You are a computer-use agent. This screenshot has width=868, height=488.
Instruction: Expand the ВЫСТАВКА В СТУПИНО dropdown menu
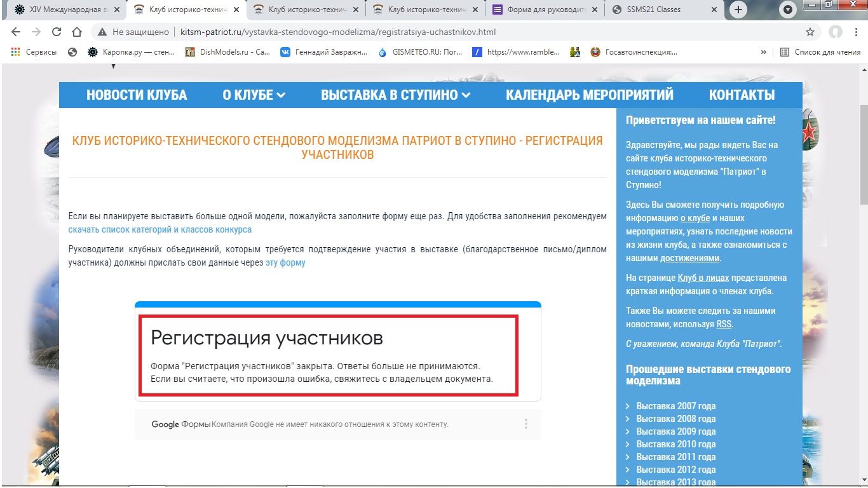coord(395,95)
